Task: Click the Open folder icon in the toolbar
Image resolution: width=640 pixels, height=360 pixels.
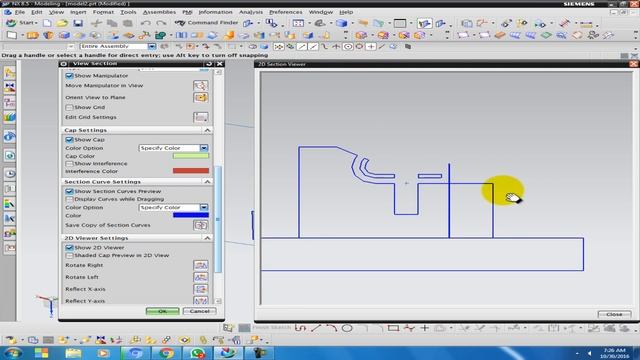Action: [62, 23]
